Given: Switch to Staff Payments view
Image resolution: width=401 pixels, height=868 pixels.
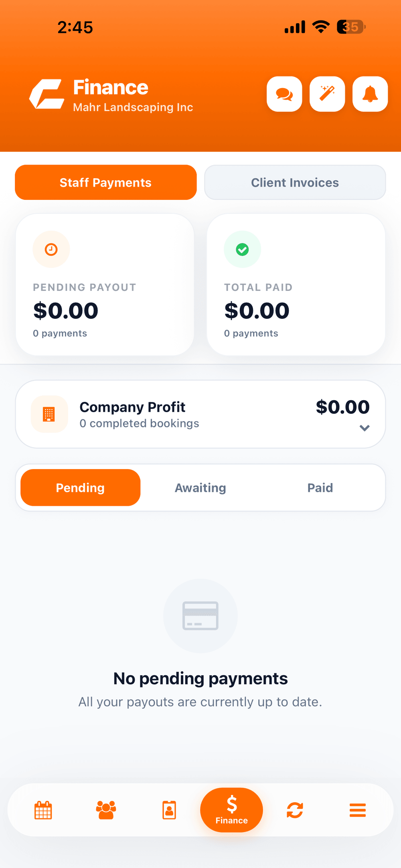Looking at the screenshot, I should [x=106, y=182].
